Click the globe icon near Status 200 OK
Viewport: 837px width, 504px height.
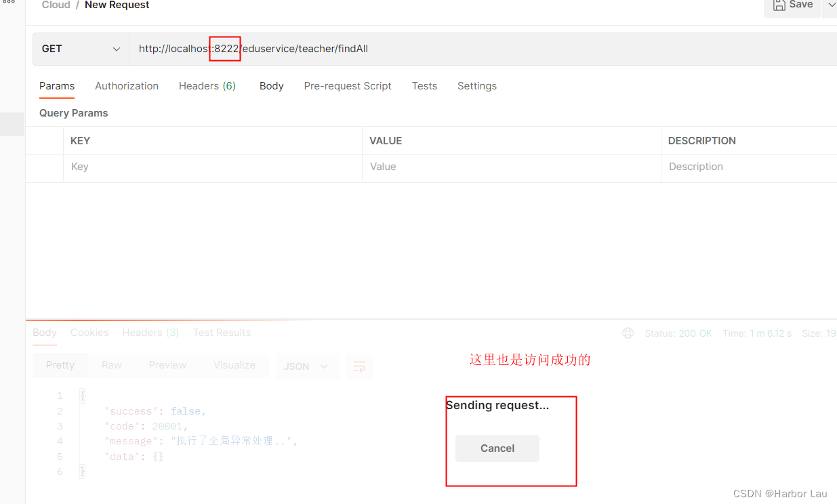tap(627, 333)
